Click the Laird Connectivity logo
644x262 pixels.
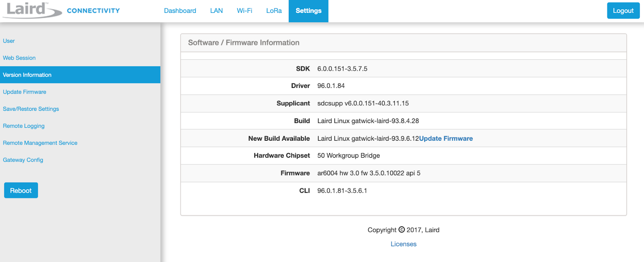61,10
